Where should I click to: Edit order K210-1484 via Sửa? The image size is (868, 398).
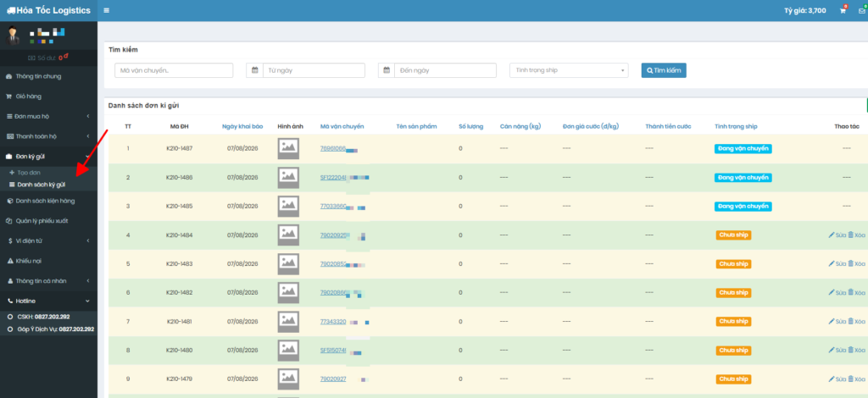click(837, 235)
